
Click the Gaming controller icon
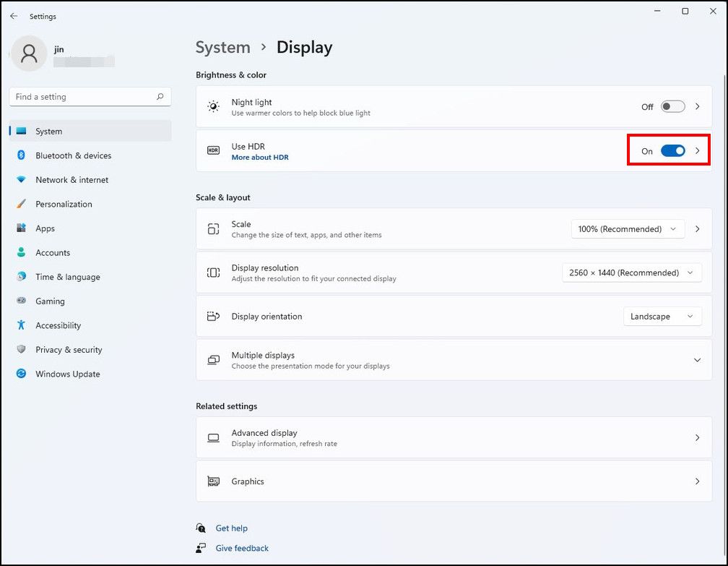pyautogui.click(x=21, y=301)
